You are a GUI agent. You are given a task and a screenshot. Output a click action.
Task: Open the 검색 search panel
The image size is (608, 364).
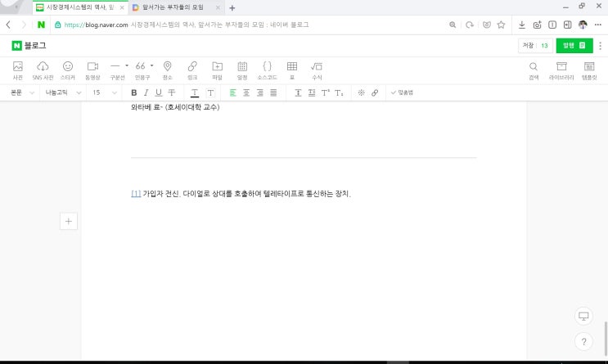tap(534, 70)
